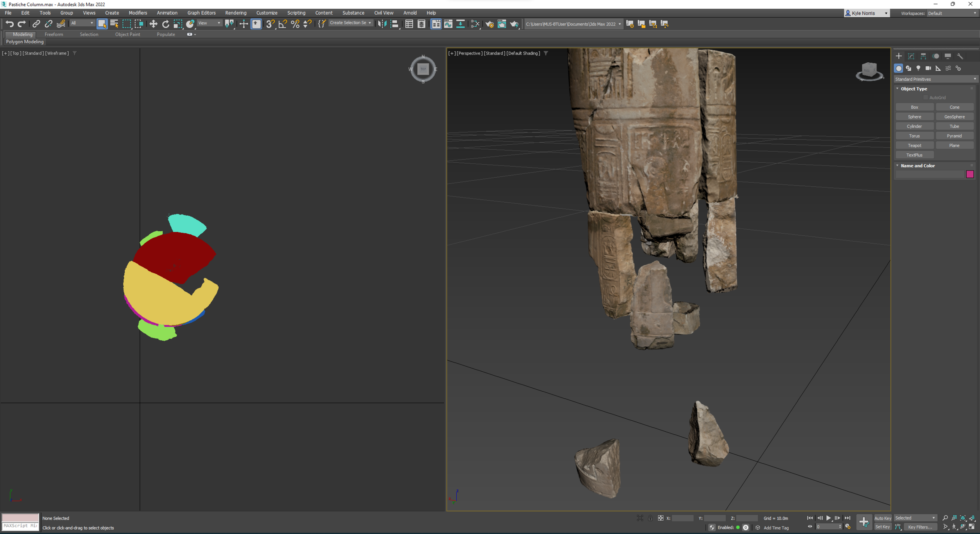Viewport: 980px width, 534px height.
Task: Activate the Select and Rotate tool
Action: 165,24
